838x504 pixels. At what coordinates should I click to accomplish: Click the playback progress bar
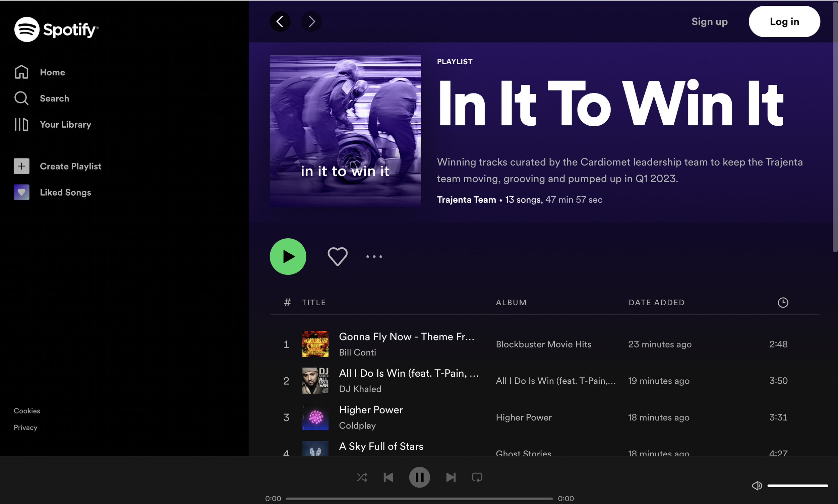(420, 499)
